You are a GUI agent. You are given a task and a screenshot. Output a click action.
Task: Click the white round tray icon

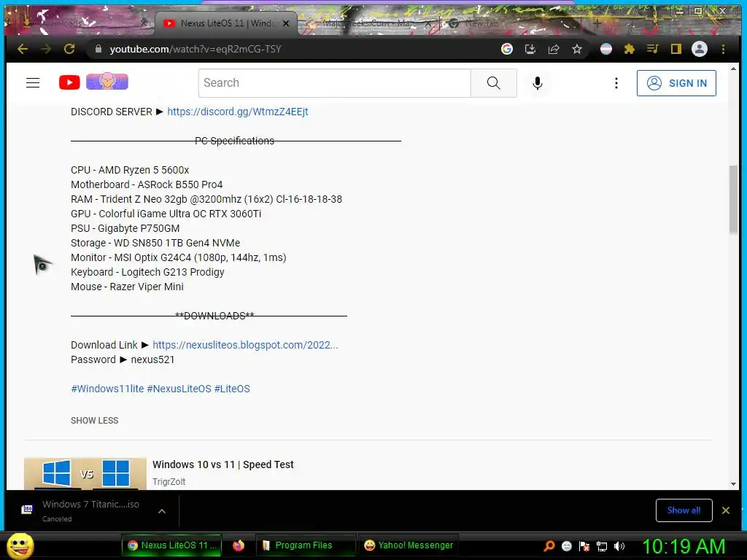pos(566,546)
